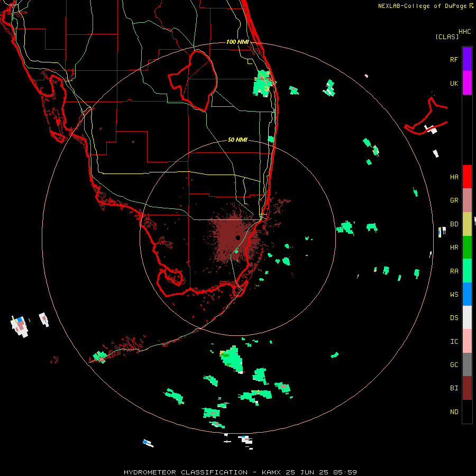476x476 pixels.
Task: Click the RF legend label
Action: [x=454, y=59]
